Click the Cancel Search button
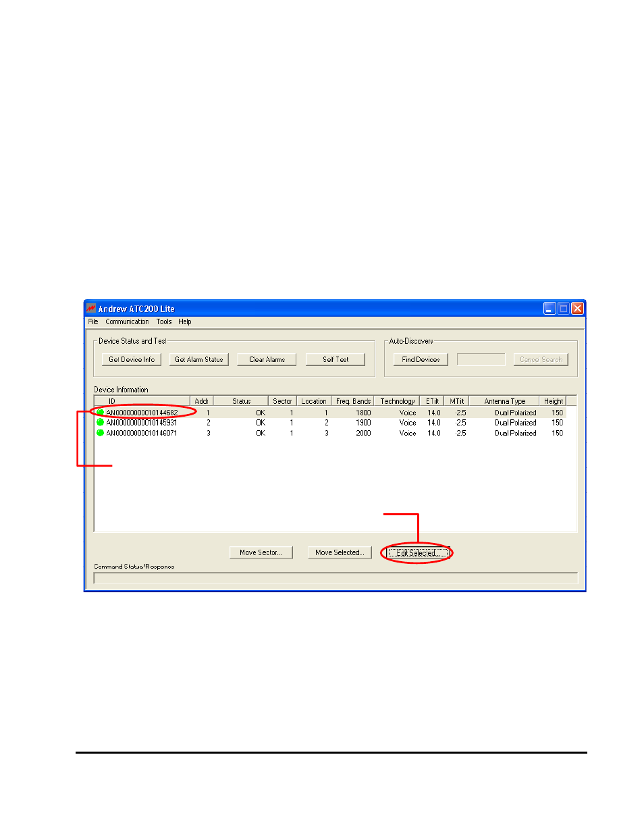The width and height of the screenshot is (644, 834). coord(541,360)
